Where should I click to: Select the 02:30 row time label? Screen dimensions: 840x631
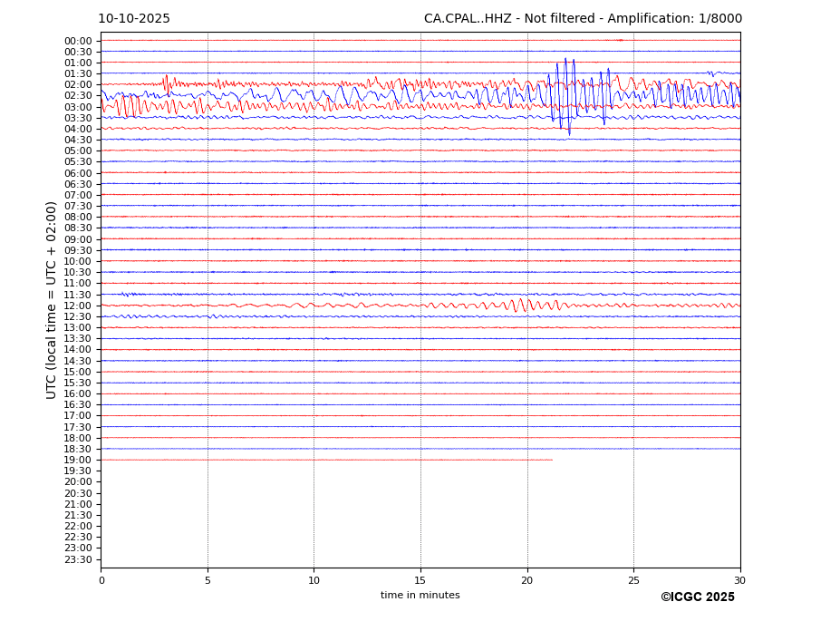point(78,96)
